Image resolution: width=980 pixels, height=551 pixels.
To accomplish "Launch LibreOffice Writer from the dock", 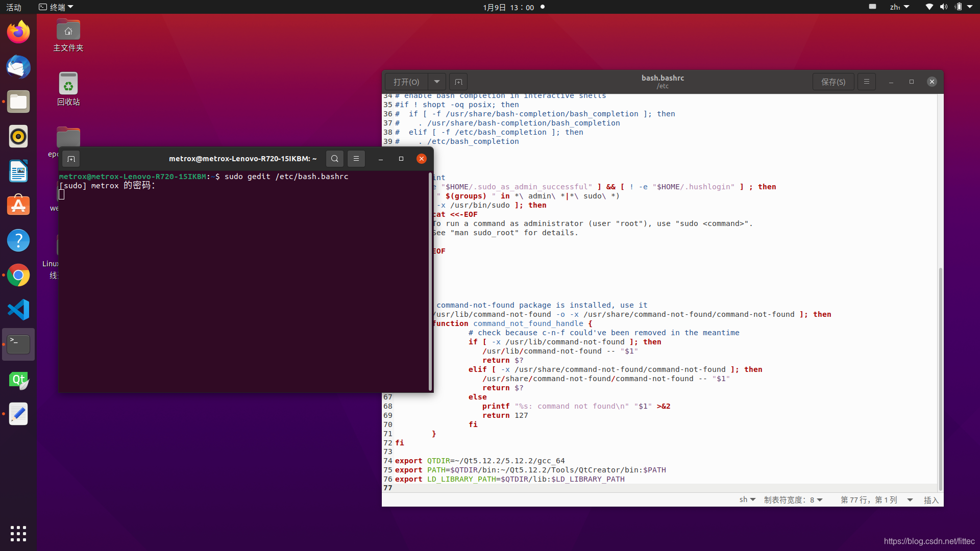I will point(18,171).
